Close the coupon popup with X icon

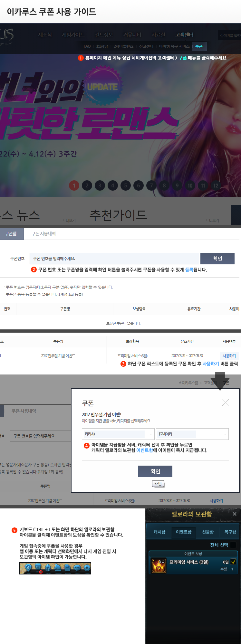pyautogui.click(x=225, y=403)
